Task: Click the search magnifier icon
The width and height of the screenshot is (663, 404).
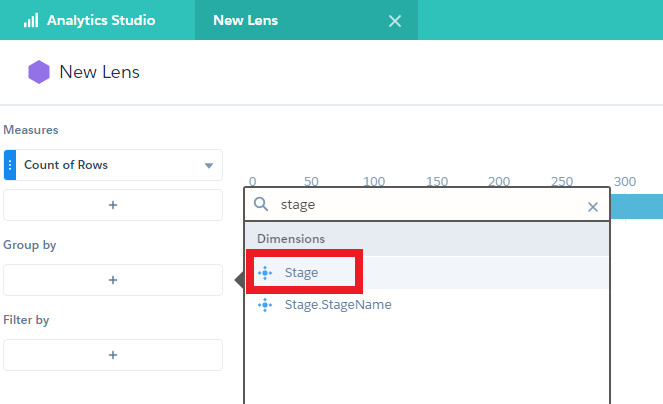Action: [x=261, y=205]
